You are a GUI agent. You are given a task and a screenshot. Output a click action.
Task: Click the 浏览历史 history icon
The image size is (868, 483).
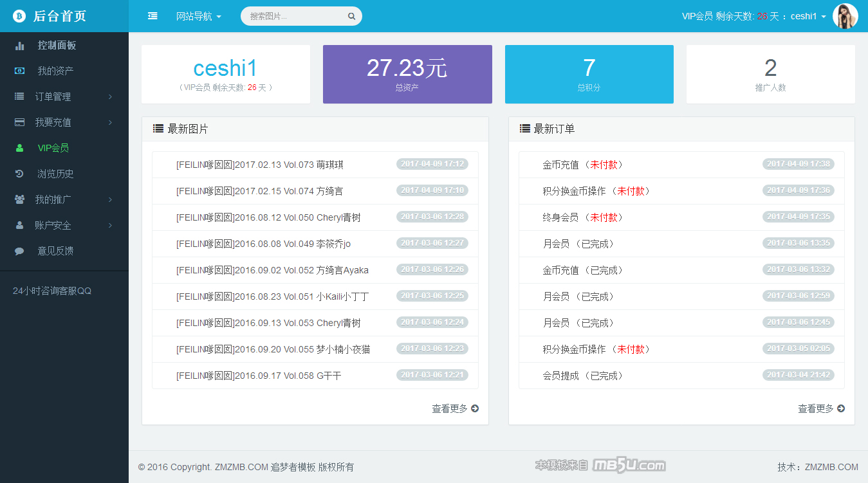[20, 174]
